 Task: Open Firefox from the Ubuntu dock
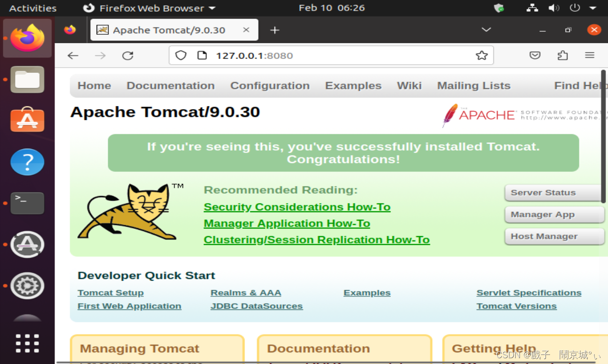(x=28, y=38)
